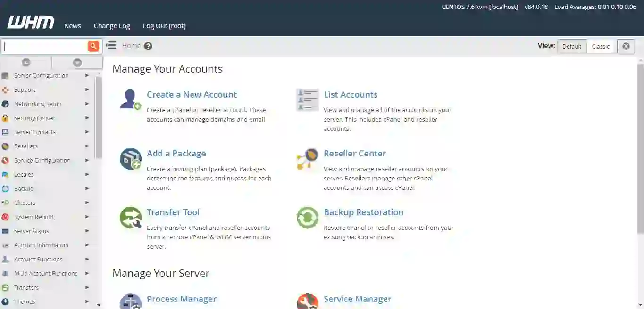644x309 pixels.
Task: Open the Create a New Account link
Action: tap(192, 95)
